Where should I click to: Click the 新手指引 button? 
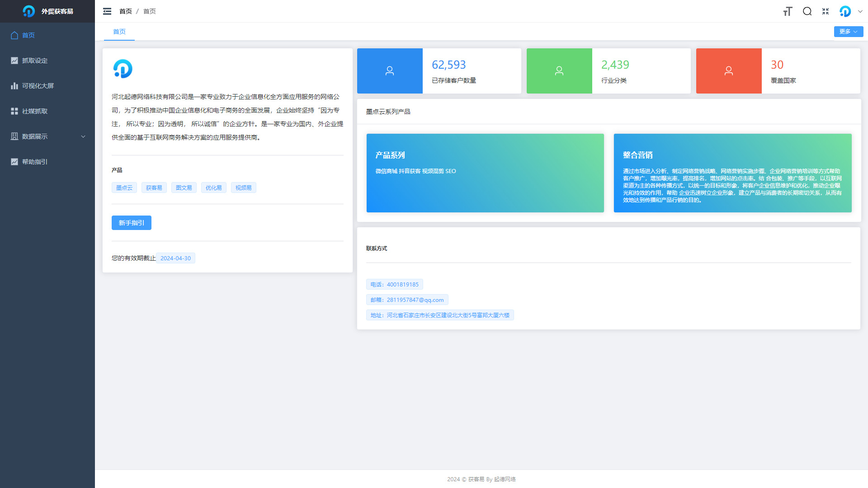tap(131, 223)
